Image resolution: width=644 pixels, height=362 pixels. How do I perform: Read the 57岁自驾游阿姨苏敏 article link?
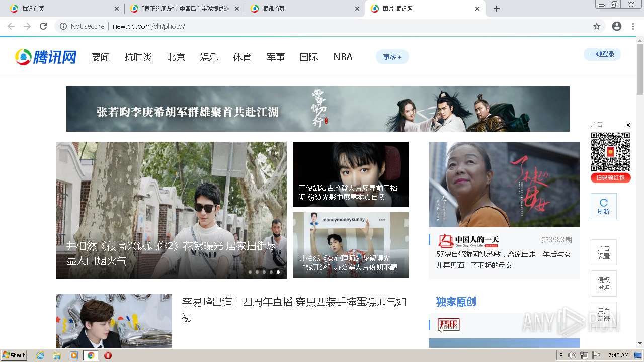504,260
